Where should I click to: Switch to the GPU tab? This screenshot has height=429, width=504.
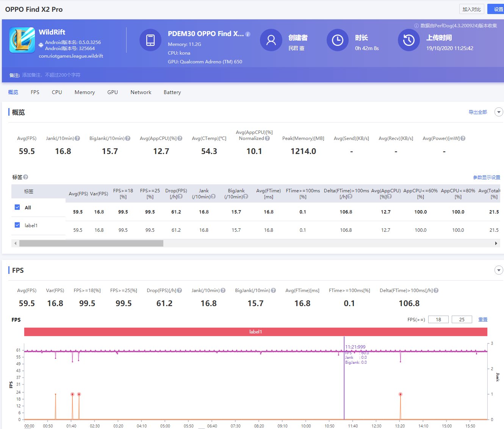pos(113,92)
